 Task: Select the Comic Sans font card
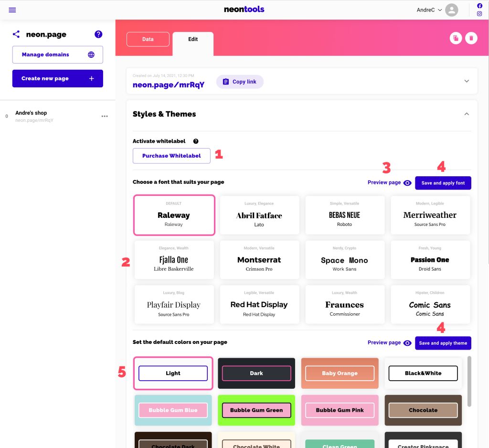(x=430, y=305)
